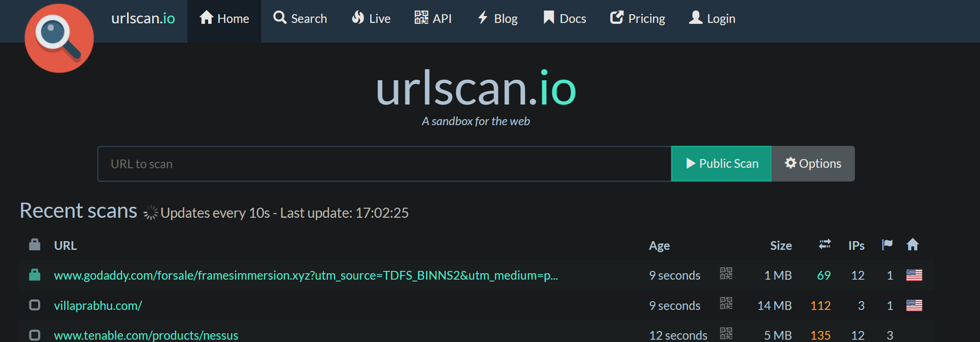Click the flag column header icon
Screen dimensions: 980x342
click(x=887, y=244)
